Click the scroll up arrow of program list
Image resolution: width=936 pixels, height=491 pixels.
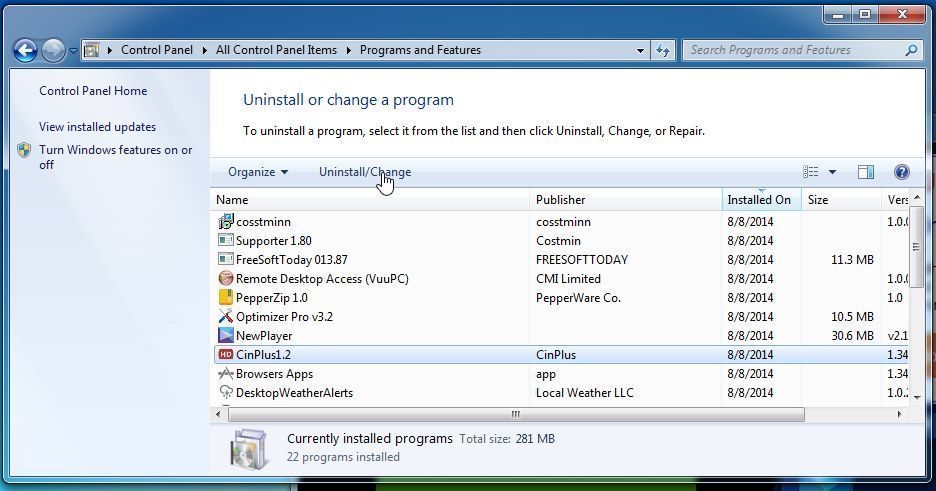point(916,197)
